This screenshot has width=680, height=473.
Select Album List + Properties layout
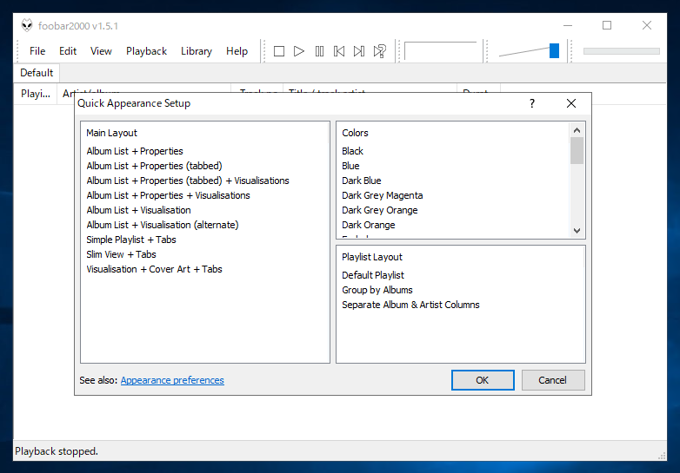(135, 151)
